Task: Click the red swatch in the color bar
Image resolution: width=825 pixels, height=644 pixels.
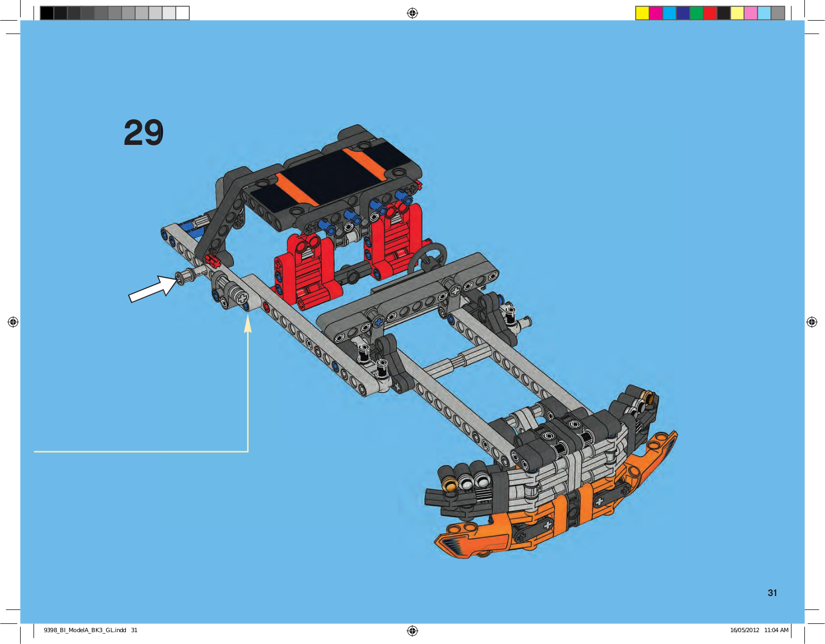Action: 710,13
